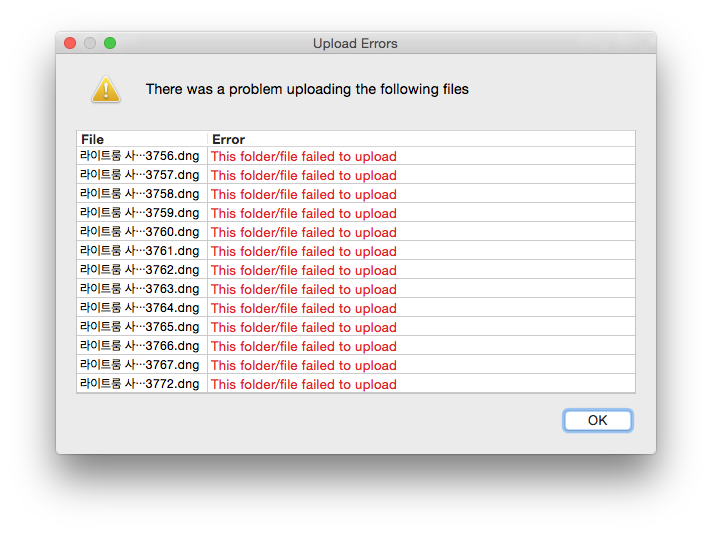Select the row for file 3757.dng

pos(356,175)
